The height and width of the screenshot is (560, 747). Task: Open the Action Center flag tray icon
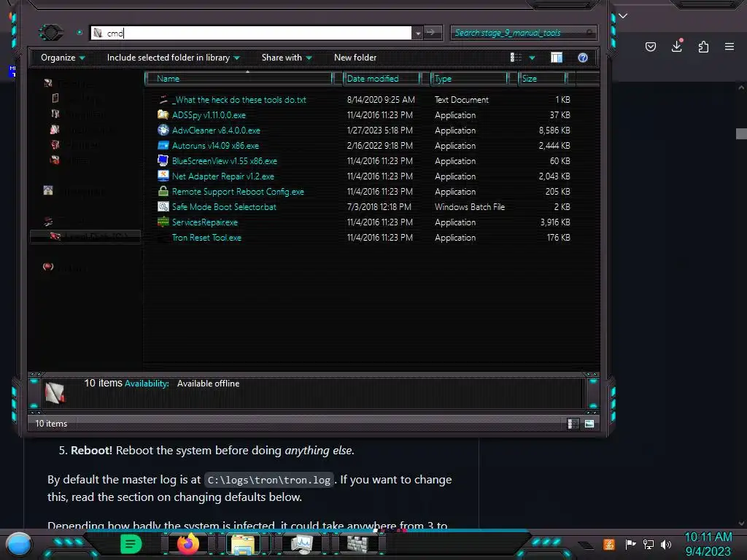click(630, 544)
